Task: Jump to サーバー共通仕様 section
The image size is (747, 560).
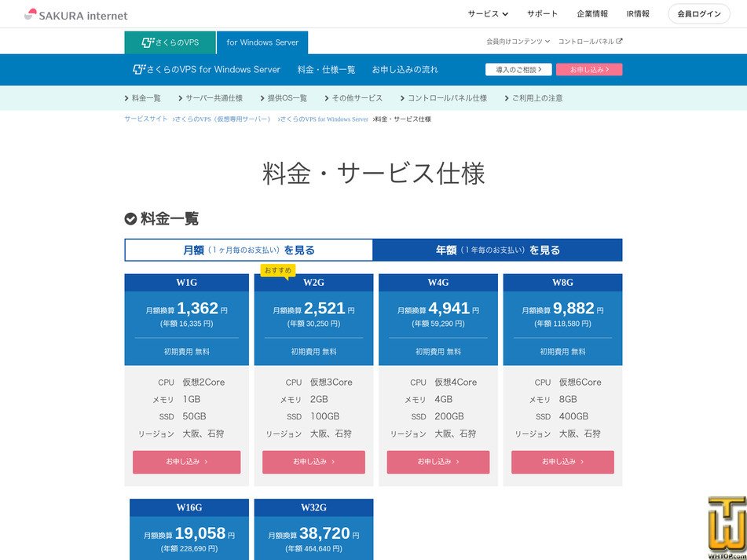Action: point(211,98)
